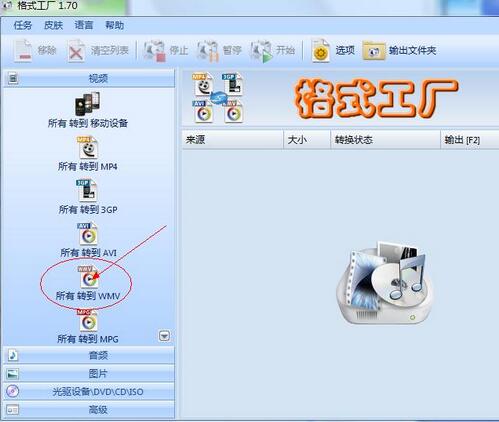Click the 所有 转到 AVI label
The width and height of the screenshot is (499, 422).
[x=88, y=253]
